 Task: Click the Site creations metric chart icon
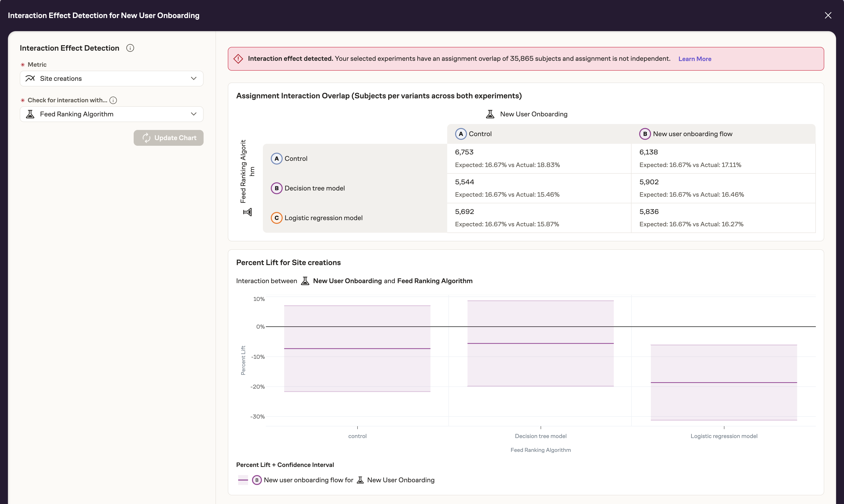tap(30, 79)
